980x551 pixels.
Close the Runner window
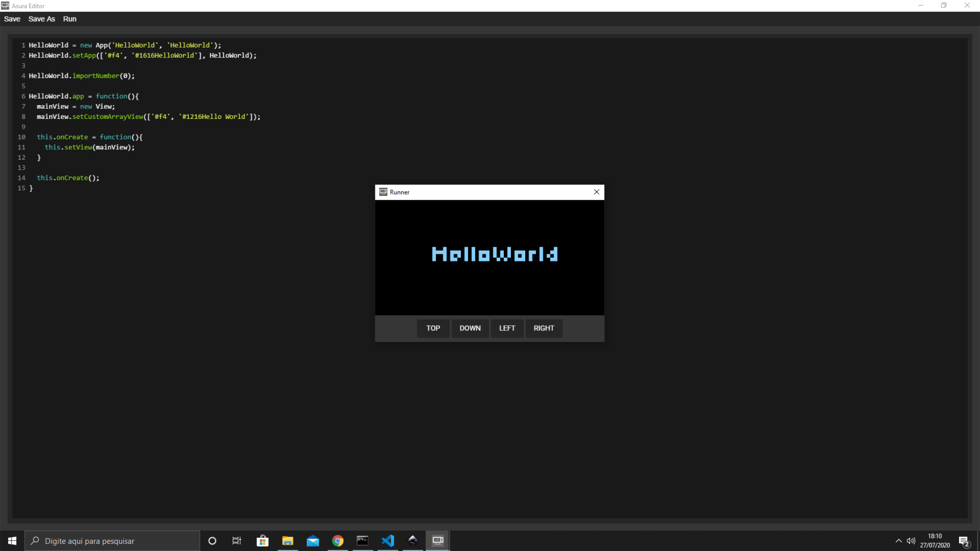click(x=596, y=192)
